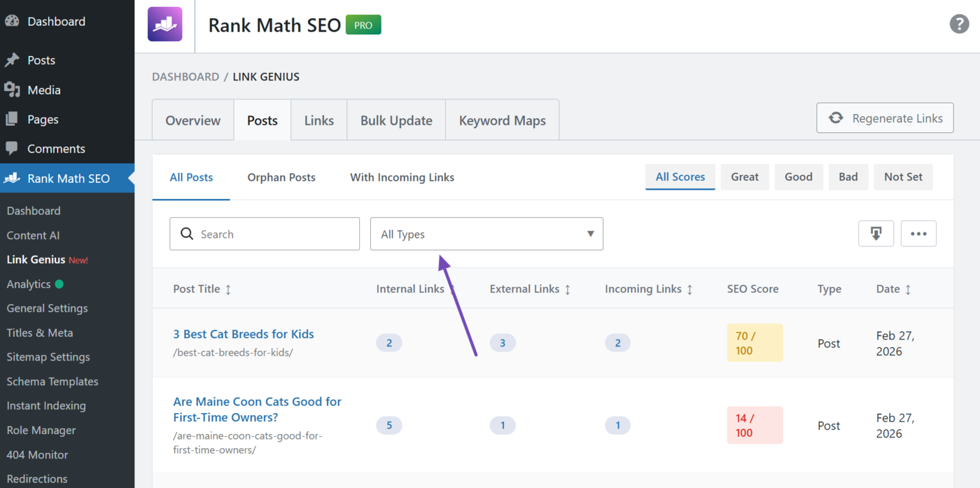980x488 pixels.
Task: Sort table by Date column
Action: [908, 289]
